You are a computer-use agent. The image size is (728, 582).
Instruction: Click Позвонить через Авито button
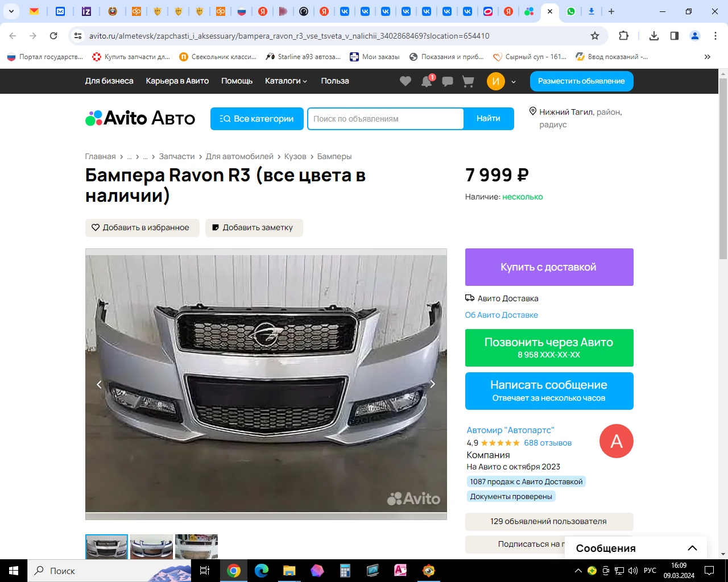pyautogui.click(x=549, y=348)
